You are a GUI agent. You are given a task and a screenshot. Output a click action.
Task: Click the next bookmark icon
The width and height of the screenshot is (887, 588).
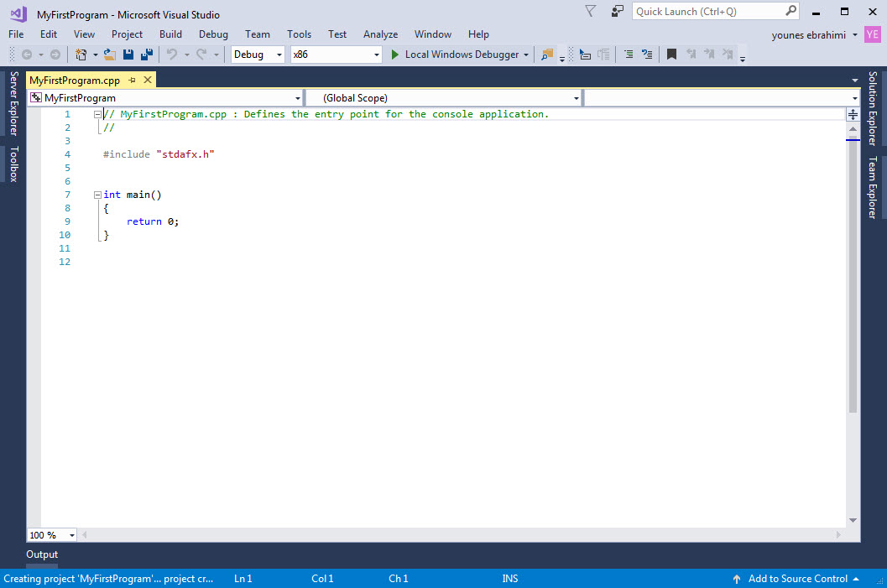(709, 55)
